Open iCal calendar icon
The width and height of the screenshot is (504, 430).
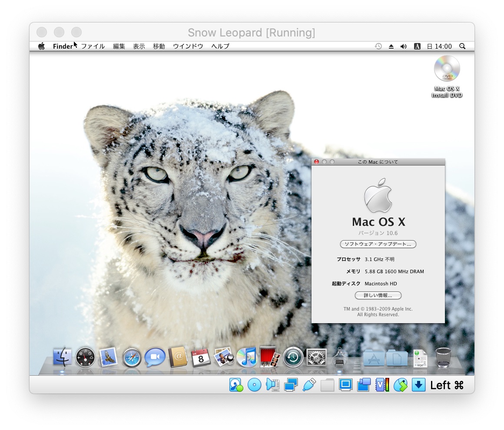point(201,357)
